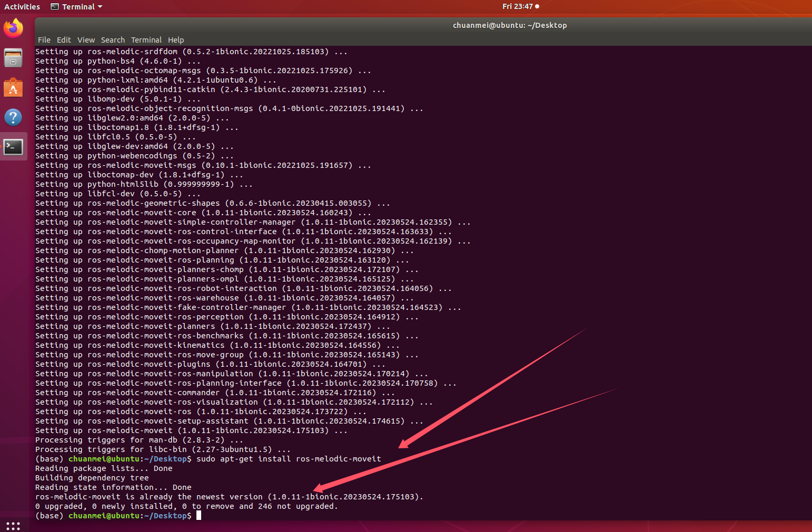Click the window title bar showing chuanmei@ubuntu
This screenshot has height=532, width=812.
(x=509, y=25)
